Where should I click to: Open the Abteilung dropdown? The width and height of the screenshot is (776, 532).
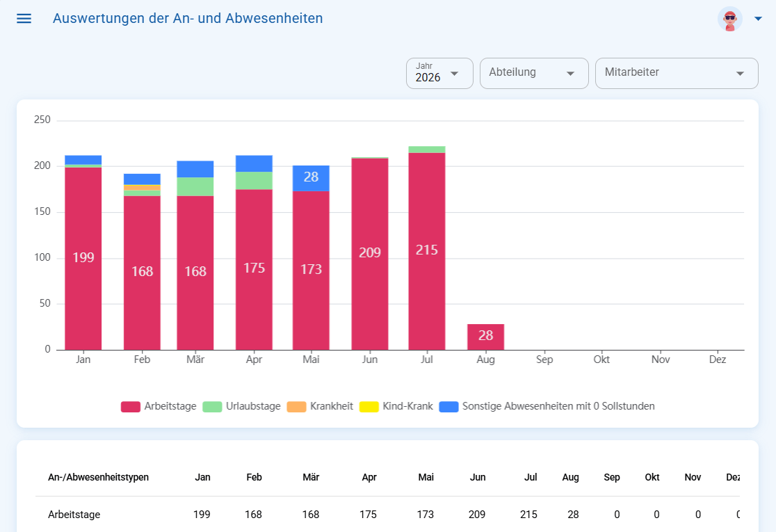[534, 73]
